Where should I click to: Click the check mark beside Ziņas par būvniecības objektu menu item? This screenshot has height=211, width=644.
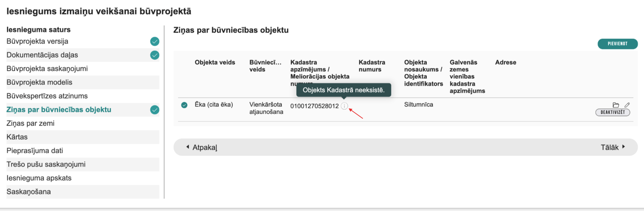pos(155,110)
